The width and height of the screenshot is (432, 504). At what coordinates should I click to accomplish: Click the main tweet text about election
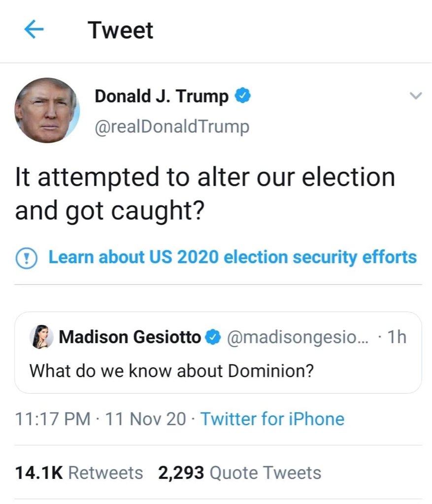pos(204,193)
